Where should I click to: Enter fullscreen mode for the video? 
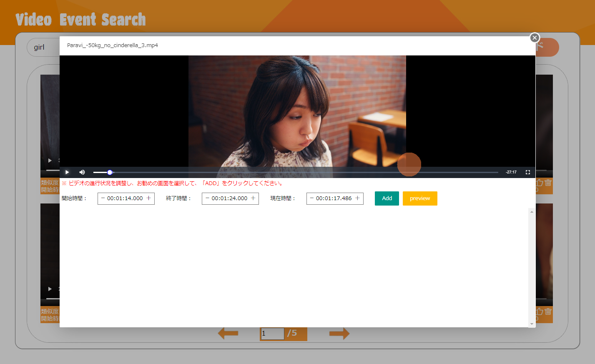tap(527, 172)
